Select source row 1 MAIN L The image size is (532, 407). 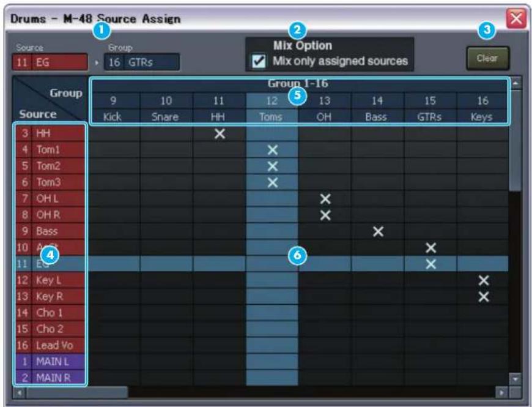[50, 362]
